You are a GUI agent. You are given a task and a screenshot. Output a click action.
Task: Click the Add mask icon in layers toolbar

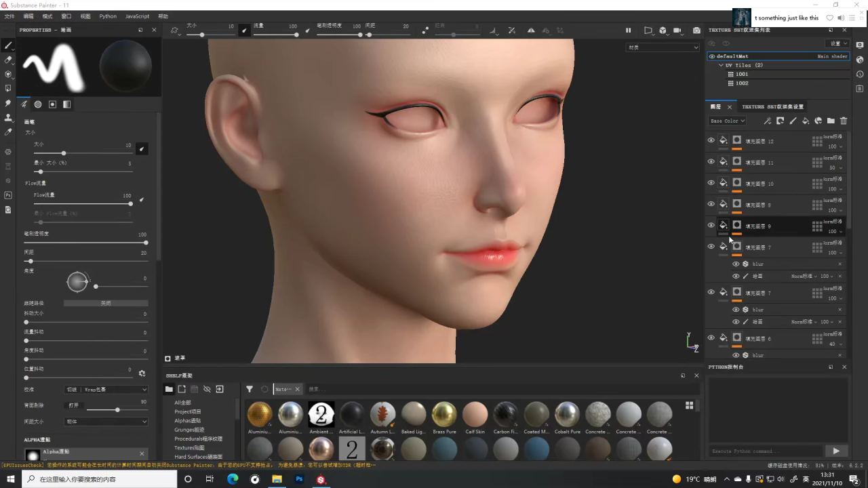point(780,121)
